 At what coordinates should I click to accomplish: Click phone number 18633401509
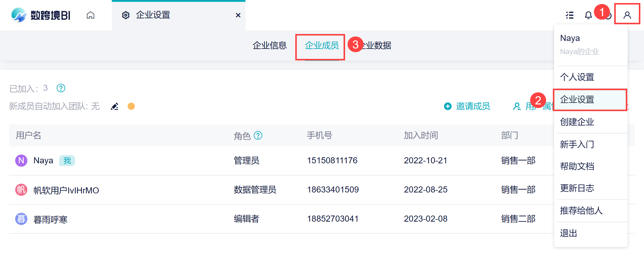click(x=333, y=190)
